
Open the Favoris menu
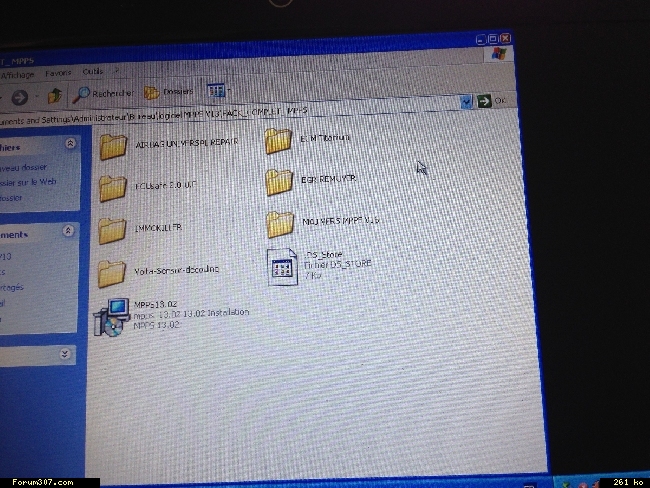[58, 73]
